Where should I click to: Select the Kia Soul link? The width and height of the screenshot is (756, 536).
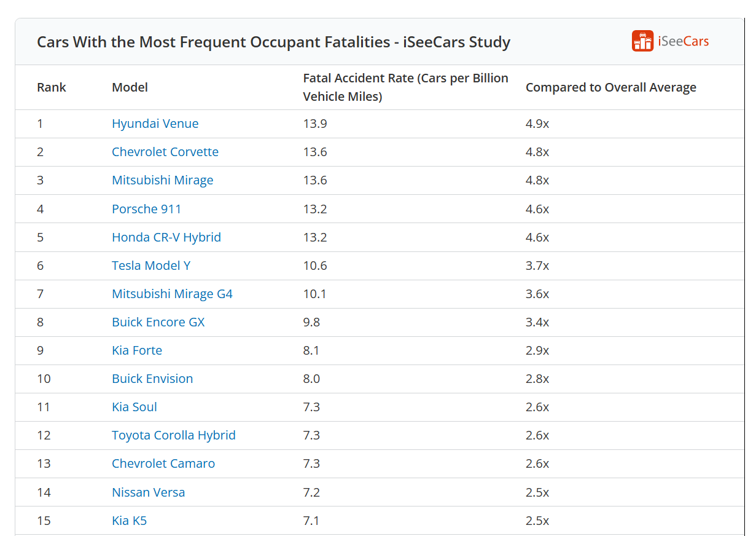pyautogui.click(x=134, y=407)
